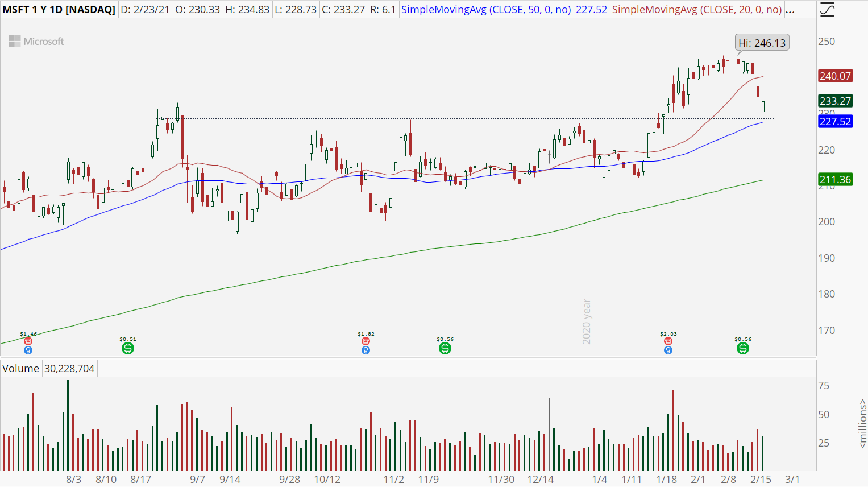The height and width of the screenshot is (487, 868).
Task: Click the Volume label in the lower panel
Action: coord(20,369)
